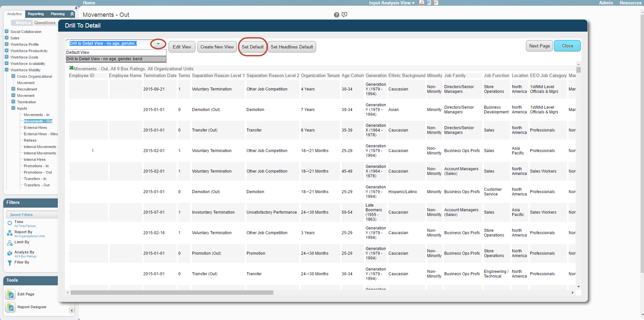644x320 pixels.
Task: Expand the Workforce Profile node
Action: tap(6, 44)
